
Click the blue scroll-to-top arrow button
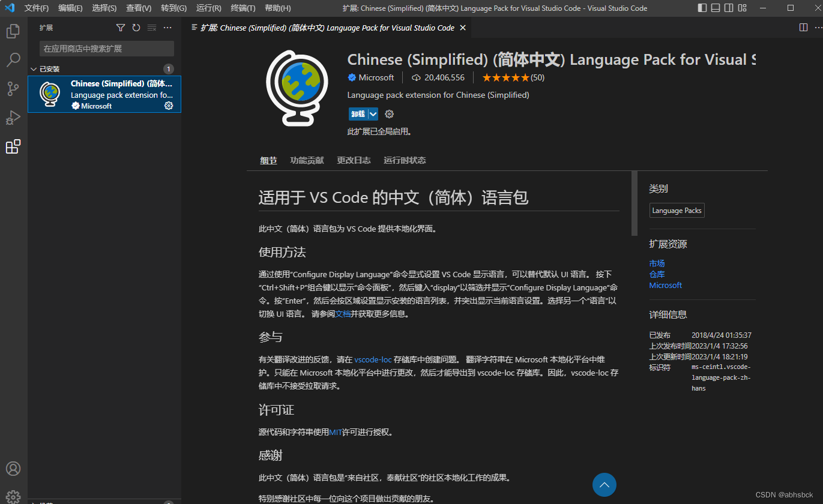604,485
